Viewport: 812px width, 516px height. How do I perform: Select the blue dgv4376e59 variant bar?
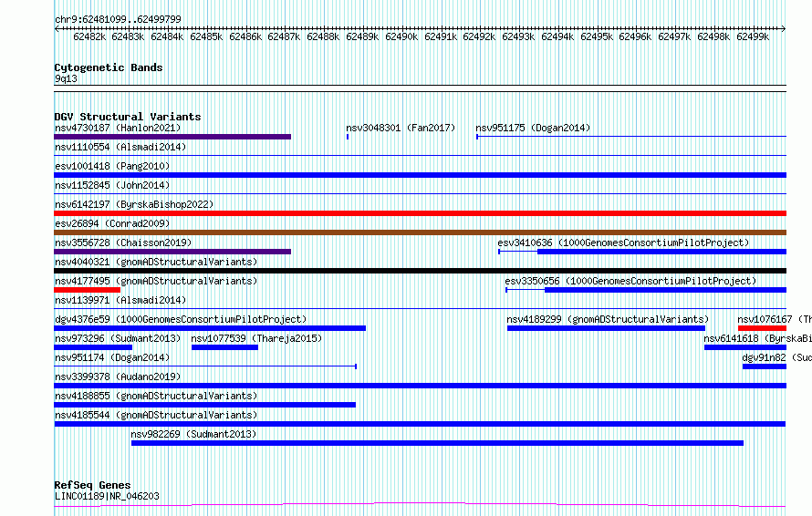click(x=210, y=328)
